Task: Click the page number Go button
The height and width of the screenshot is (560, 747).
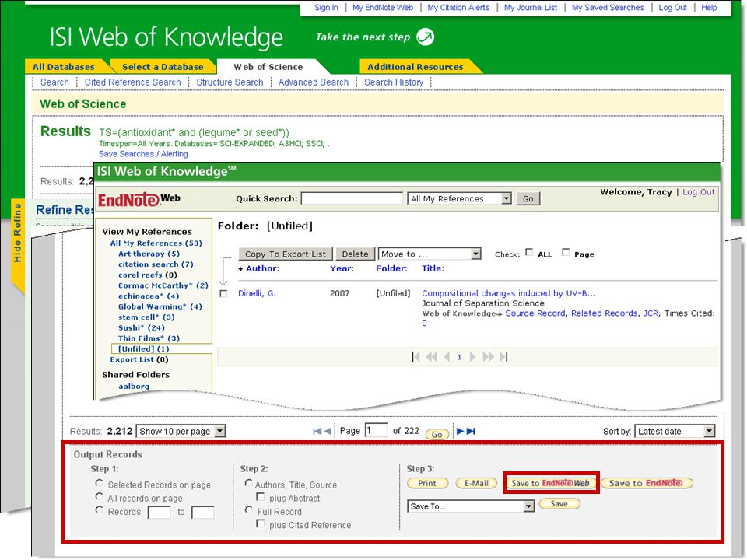Action: [437, 434]
